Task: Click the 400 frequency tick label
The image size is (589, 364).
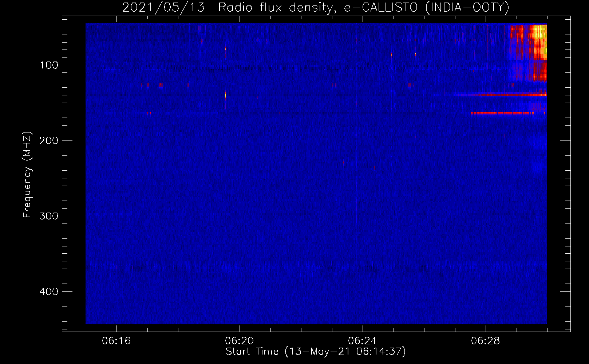Action: (x=49, y=292)
